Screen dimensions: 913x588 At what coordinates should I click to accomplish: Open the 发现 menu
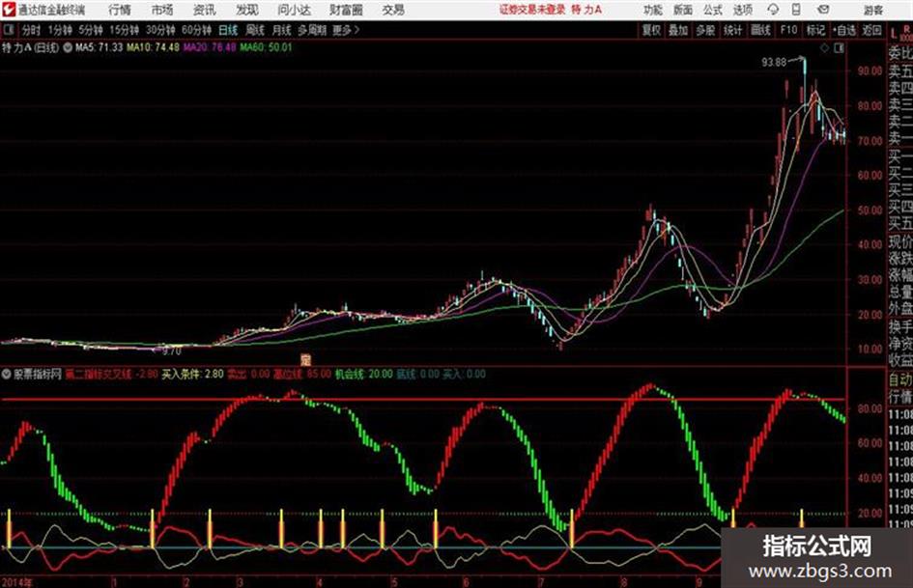pos(247,10)
